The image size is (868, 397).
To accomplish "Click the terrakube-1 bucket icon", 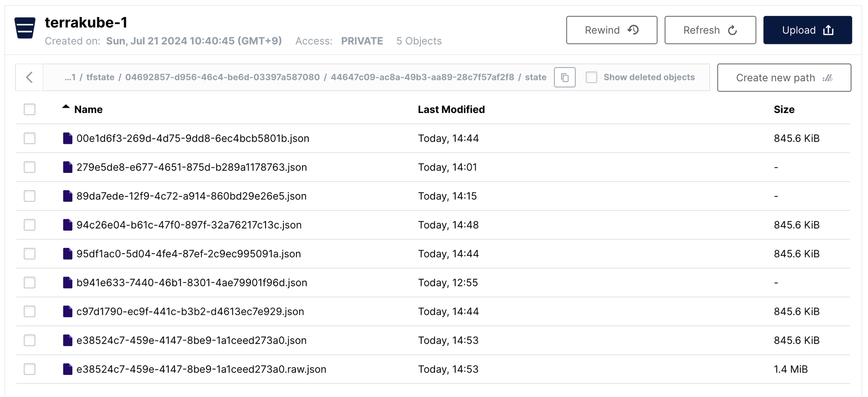I will point(25,28).
